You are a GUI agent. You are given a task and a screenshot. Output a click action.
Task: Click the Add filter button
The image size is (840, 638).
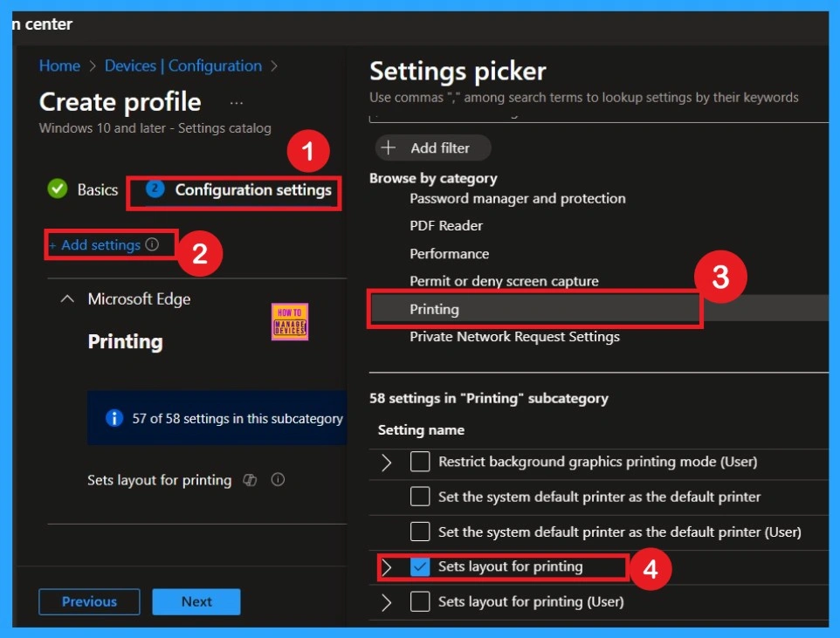click(x=433, y=147)
